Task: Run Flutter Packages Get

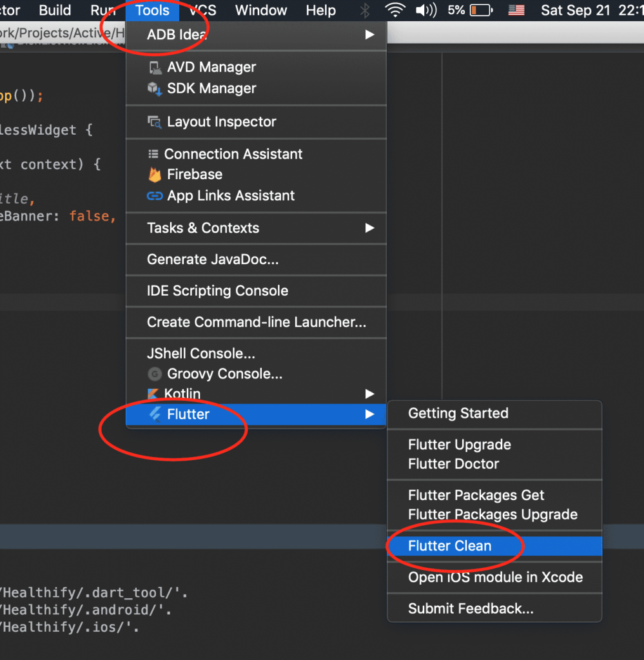Action: pyautogui.click(x=494, y=496)
